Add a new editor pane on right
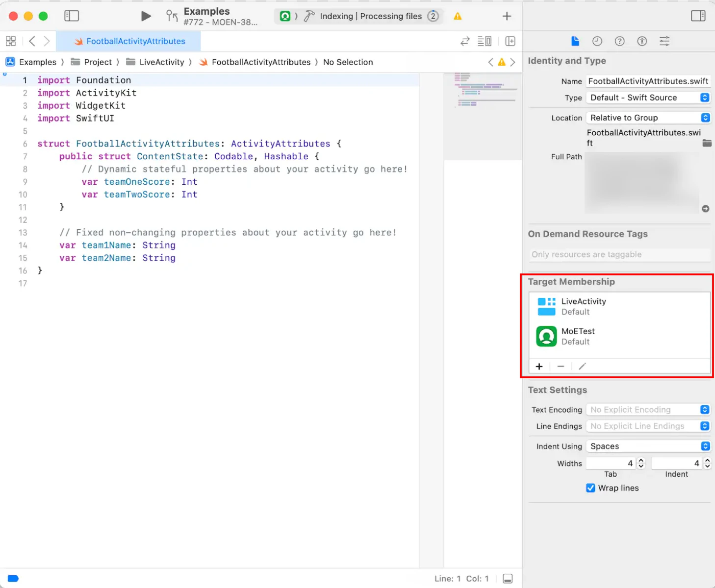This screenshot has width=715, height=588. click(510, 41)
